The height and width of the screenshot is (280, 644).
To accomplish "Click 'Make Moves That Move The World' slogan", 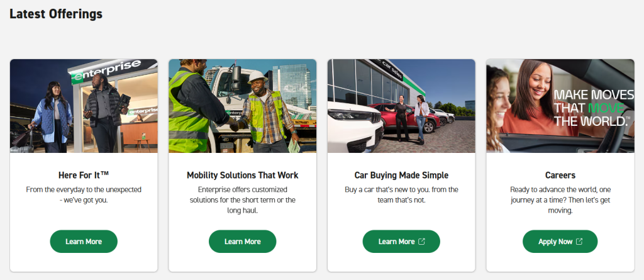I will pyautogui.click(x=594, y=108).
